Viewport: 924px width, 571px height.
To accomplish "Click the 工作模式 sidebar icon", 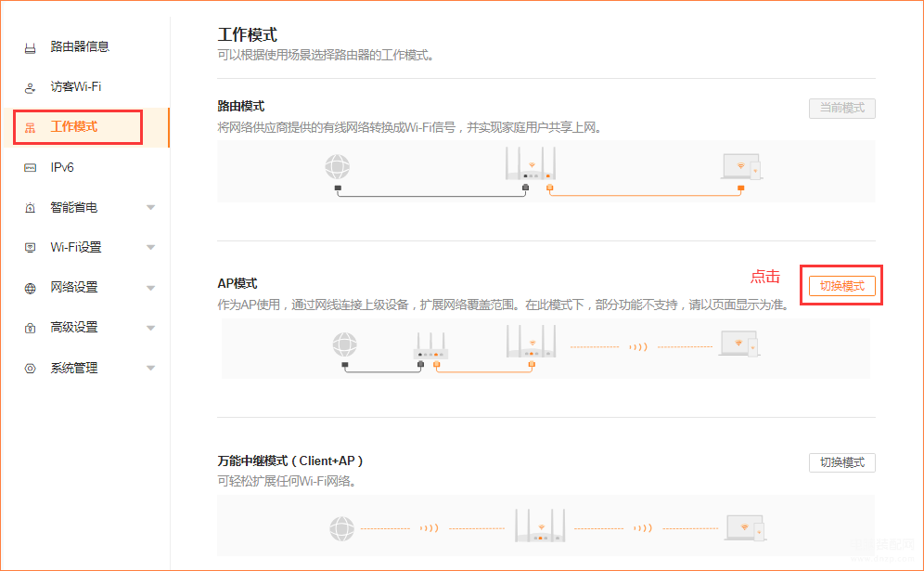I will tap(30, 128).
